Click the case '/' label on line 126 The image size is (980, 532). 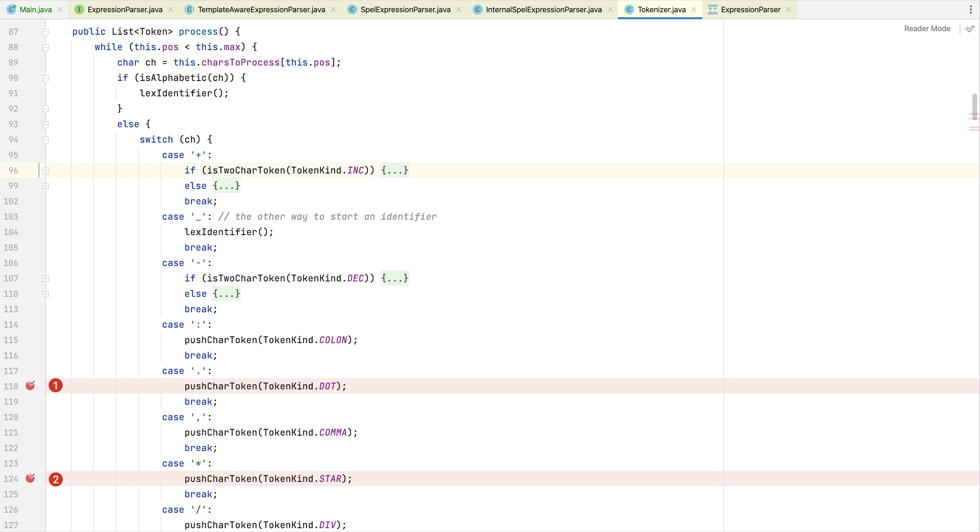pyautogui.click(x=187, y=510)
